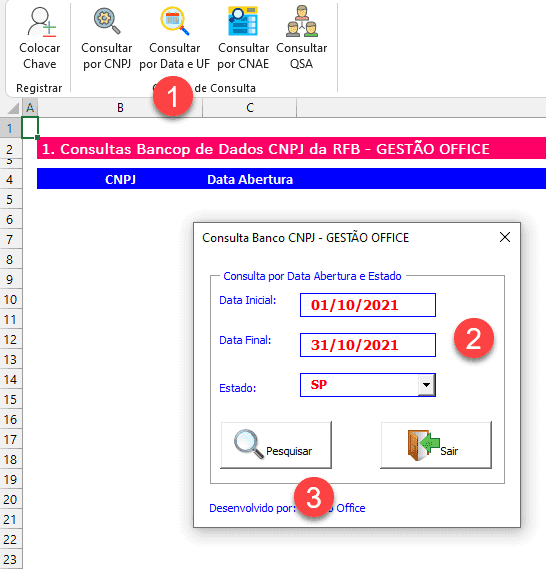Click the dialog title 'Consulta Banco CNPJ - GESTÃO OFFICE'
546x569 pixels.
click(305, 238)
